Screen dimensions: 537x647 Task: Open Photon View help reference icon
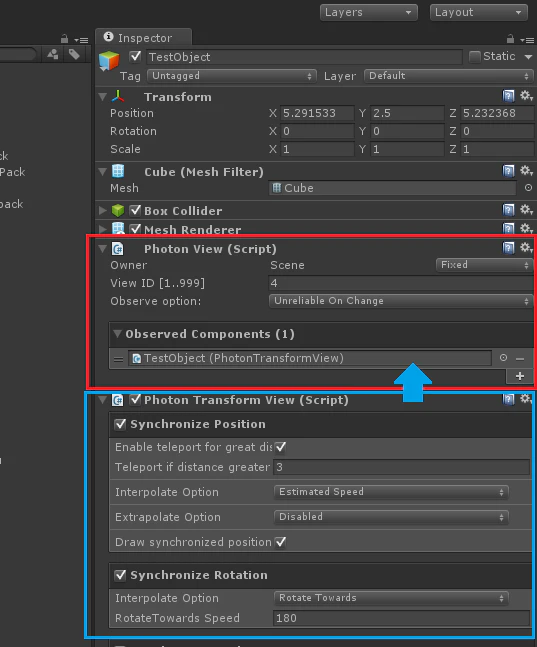coord(508,248)
